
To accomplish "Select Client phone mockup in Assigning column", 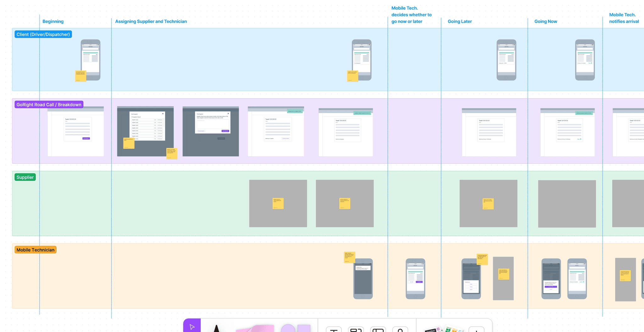I will pos(362,60).
